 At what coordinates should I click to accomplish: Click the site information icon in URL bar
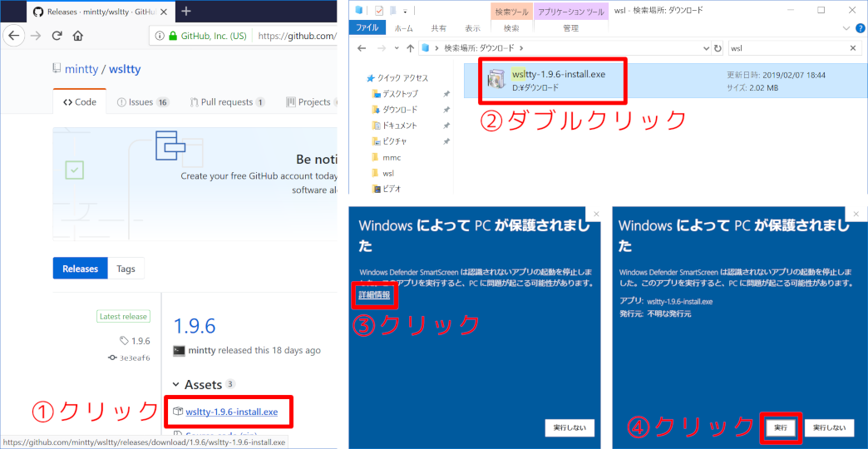point(160,36)
